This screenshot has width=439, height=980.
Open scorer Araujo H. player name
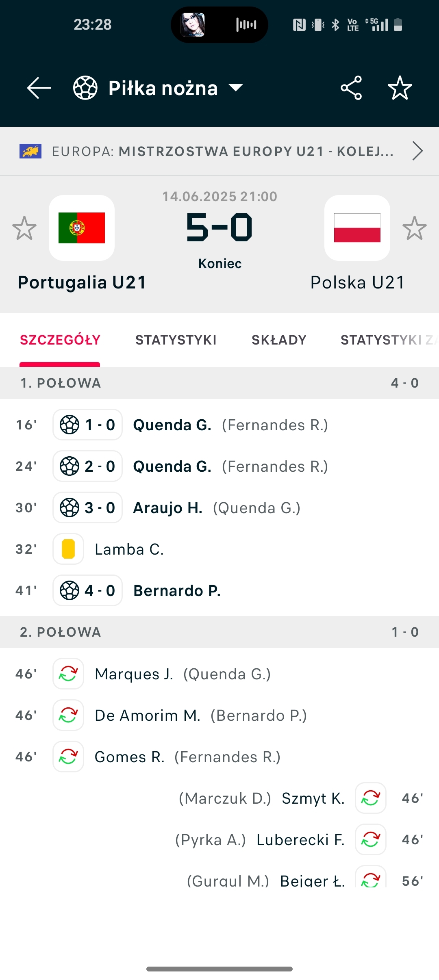[167, 508]
